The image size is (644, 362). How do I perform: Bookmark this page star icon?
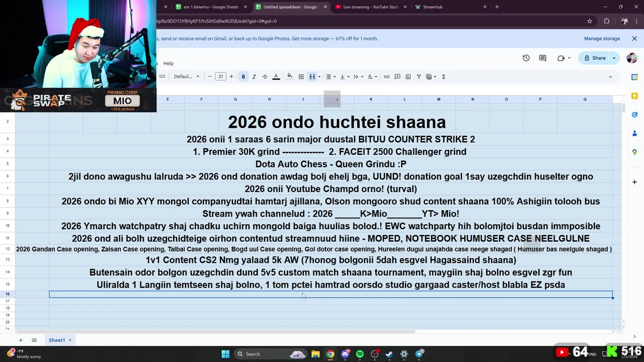(x=589, y=21)
